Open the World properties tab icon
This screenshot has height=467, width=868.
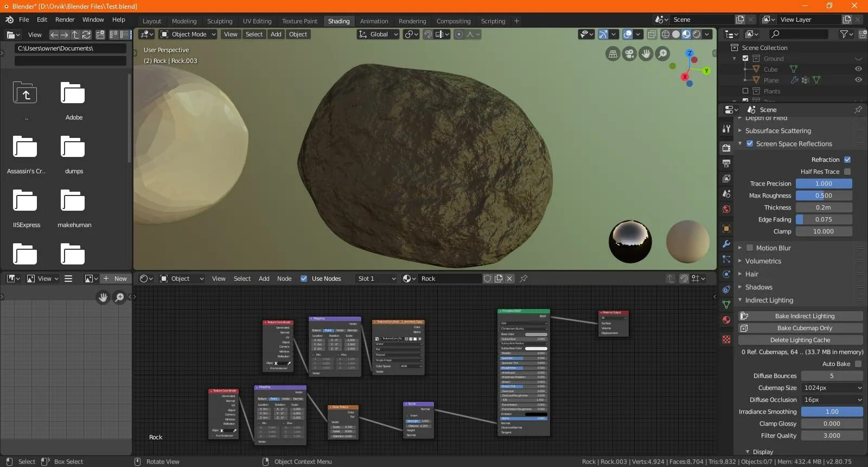(x=726, y=209)
